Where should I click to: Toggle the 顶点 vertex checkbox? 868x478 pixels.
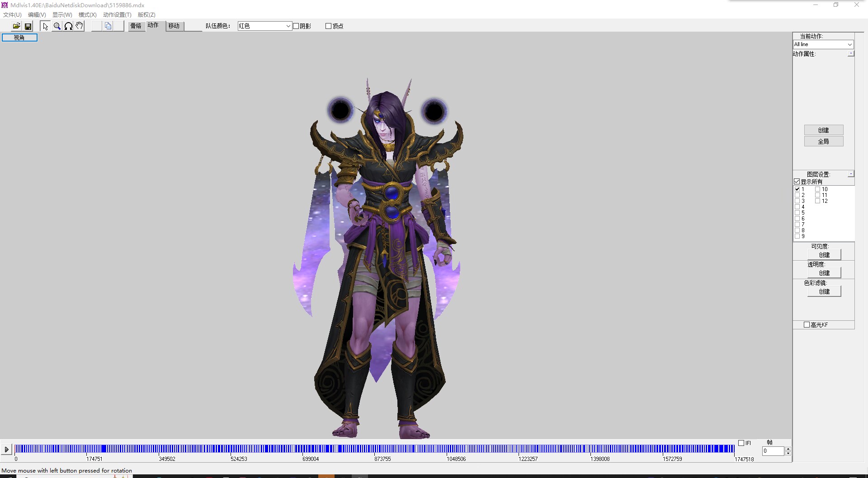pyautogui.click(x=329, y=26)
